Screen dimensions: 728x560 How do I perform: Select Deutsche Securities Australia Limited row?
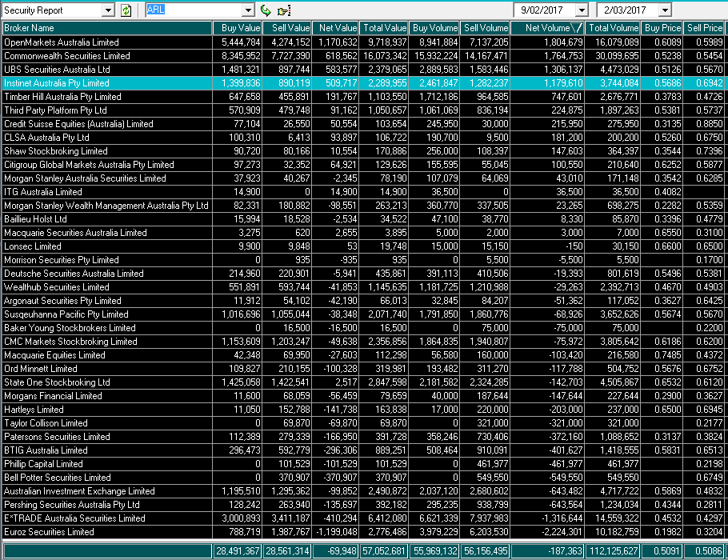coord(363,274)
